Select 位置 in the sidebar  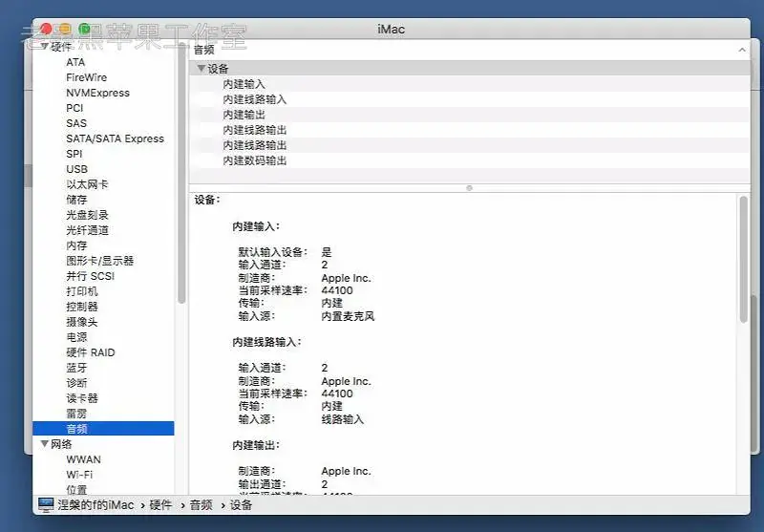click(x=76, y=490)
